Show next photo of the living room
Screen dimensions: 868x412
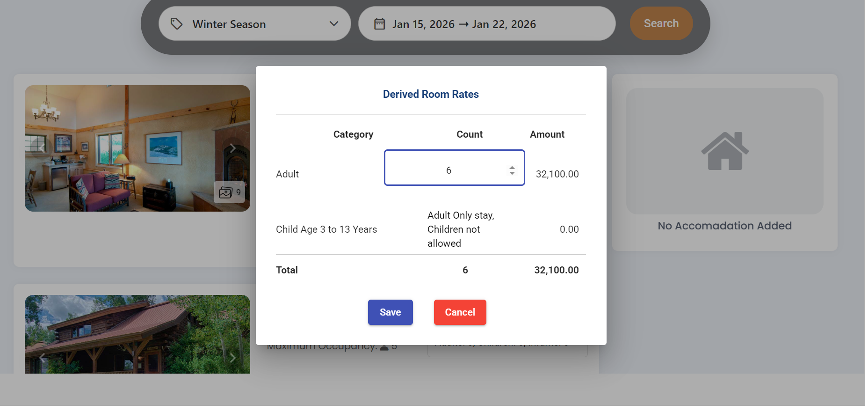[232, 148]
